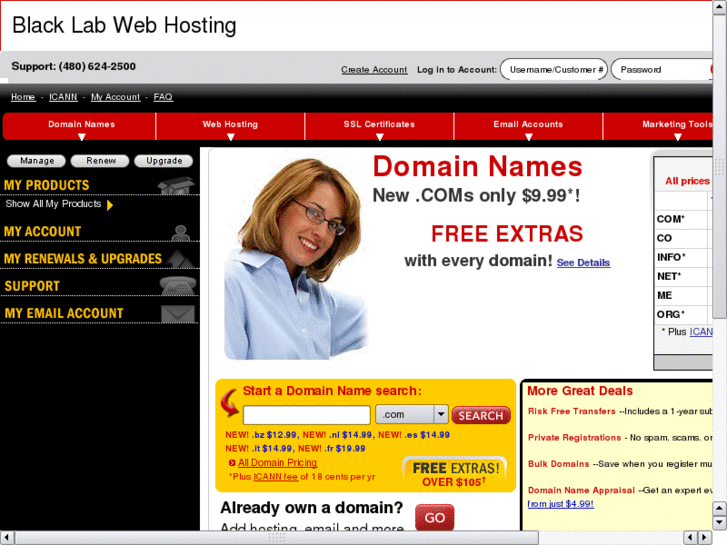Click the Renew button
This screenshot has width=727, height=545.
tap(100, 161)
